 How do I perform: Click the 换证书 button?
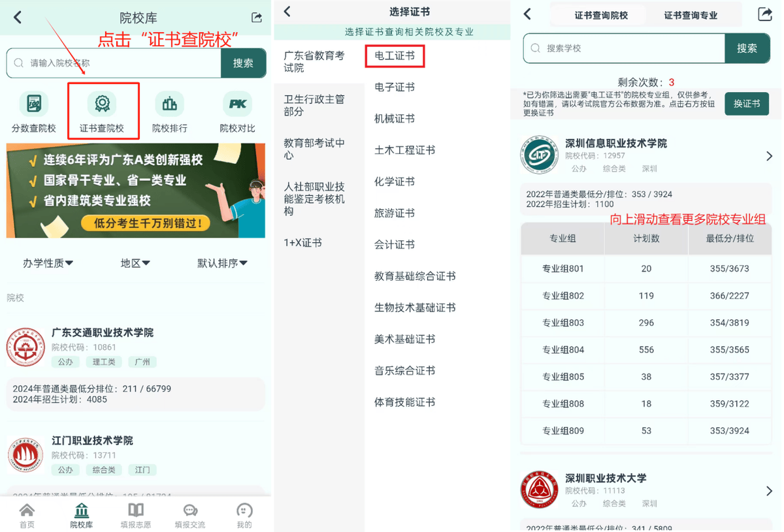(747, 104)
